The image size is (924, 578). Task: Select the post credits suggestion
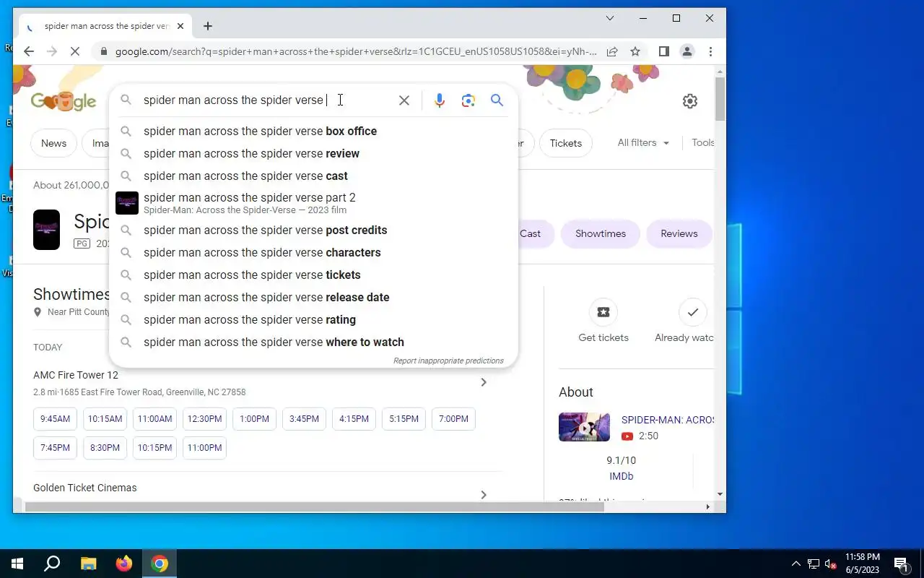[313, 230]
